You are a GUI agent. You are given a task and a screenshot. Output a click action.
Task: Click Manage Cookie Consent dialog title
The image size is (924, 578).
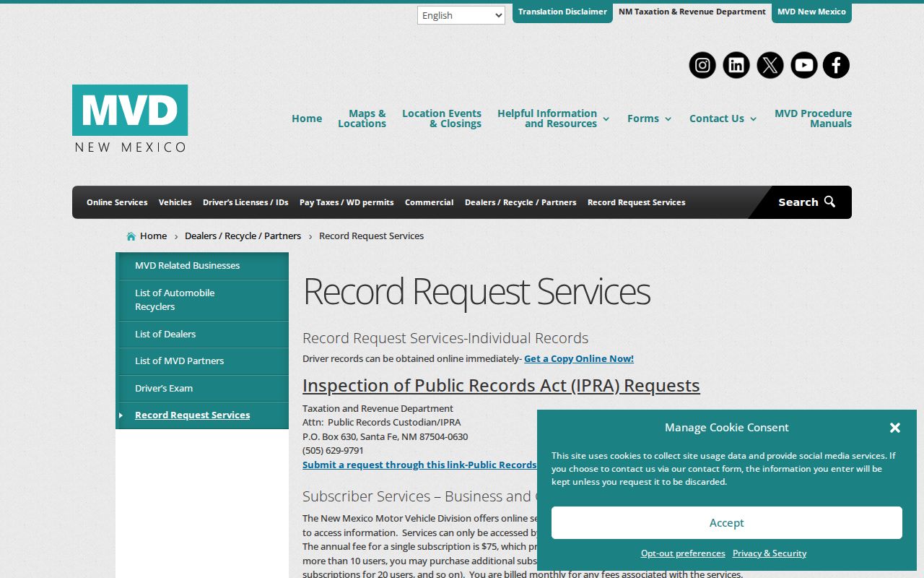pyautogui.click(x=727, y=428)
